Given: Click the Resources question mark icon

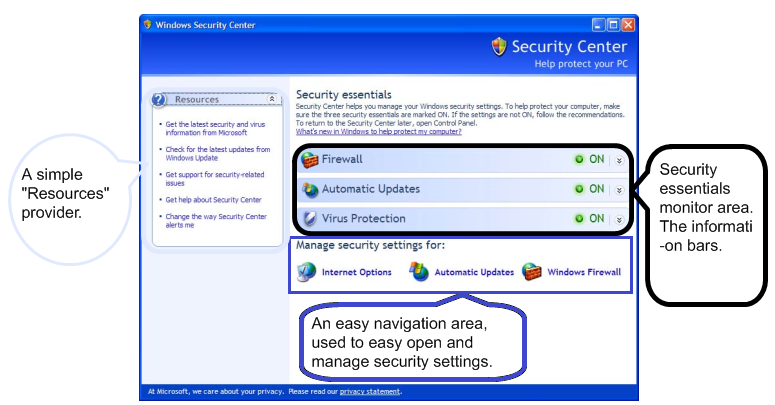Looking at the screenshot, I should click(x=159, y=100).
